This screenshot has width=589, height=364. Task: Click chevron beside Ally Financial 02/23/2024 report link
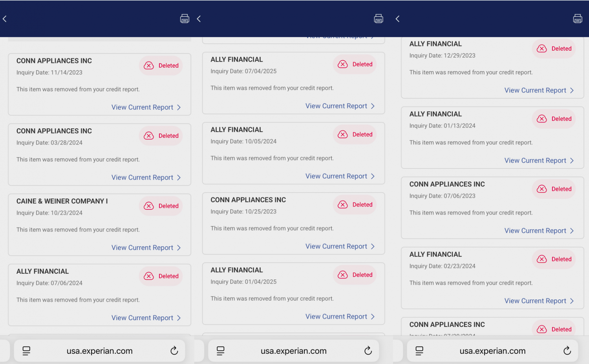[572, 301]
